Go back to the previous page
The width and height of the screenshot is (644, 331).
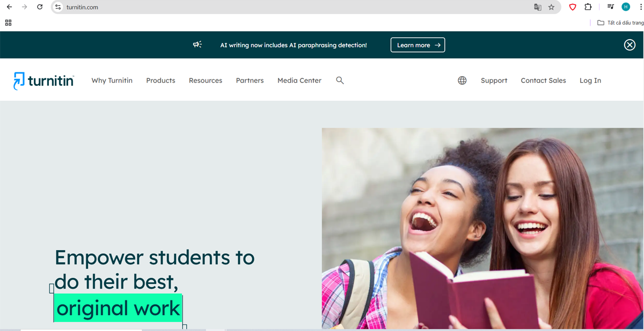[x=9, y=7]
